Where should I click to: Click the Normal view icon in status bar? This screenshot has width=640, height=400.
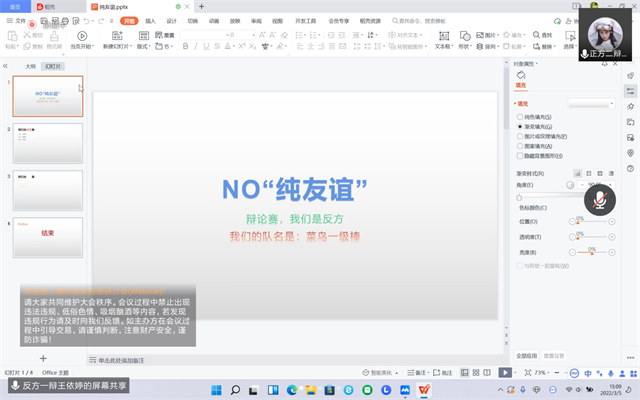click(464, 373)
